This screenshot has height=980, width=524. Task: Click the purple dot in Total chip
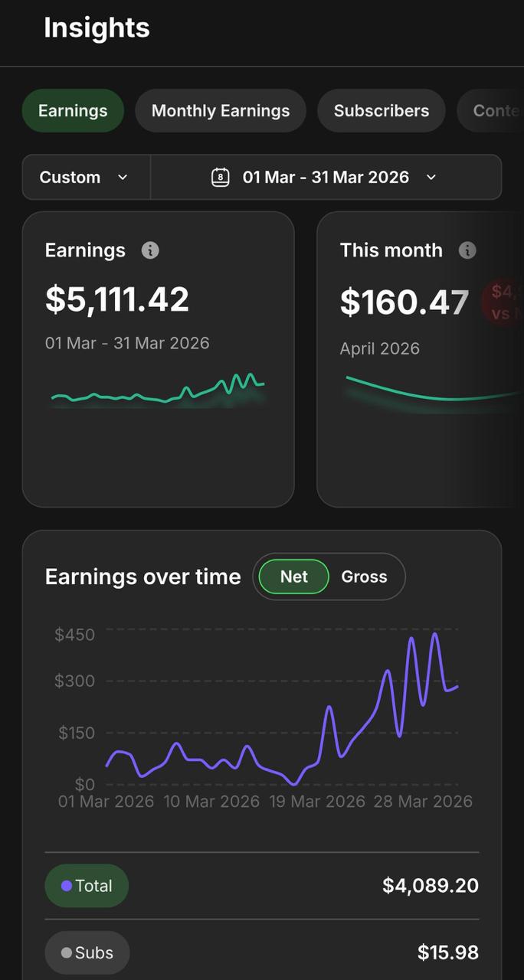click(67, 886)
